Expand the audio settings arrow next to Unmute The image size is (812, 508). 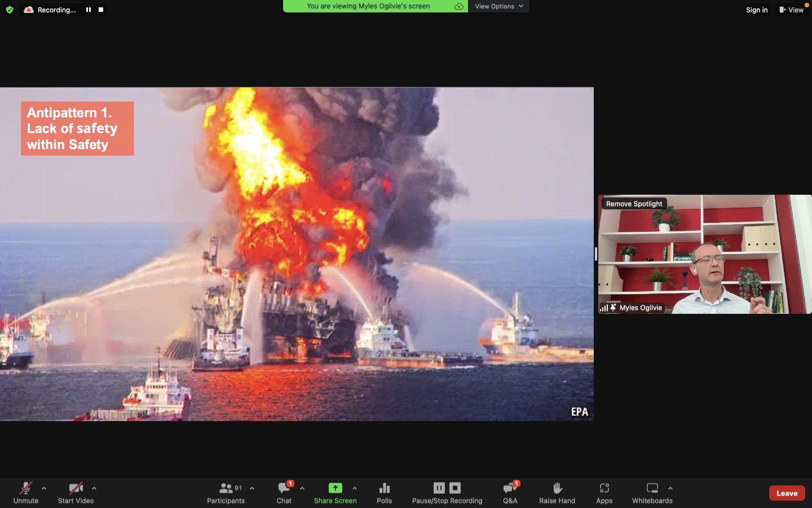[x=44, y=488]
